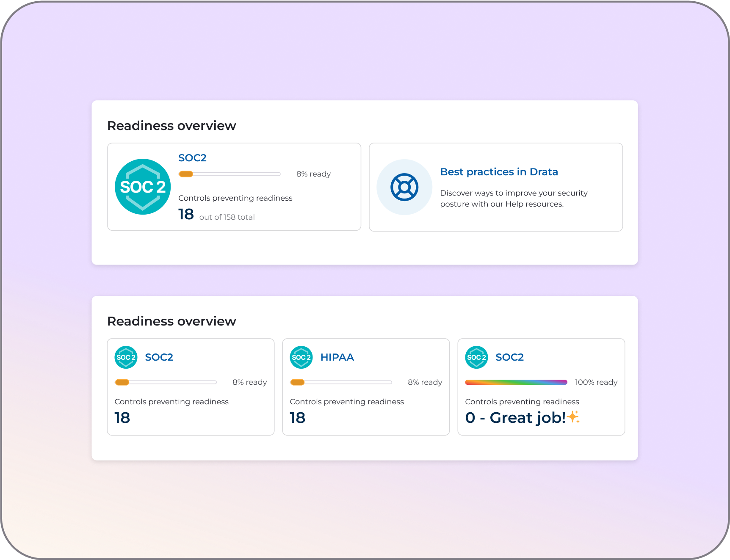The width and height of the screenshot is (730, 560).
Task: Click the 18 count in the HIPAA card
Action: (297, 418)
